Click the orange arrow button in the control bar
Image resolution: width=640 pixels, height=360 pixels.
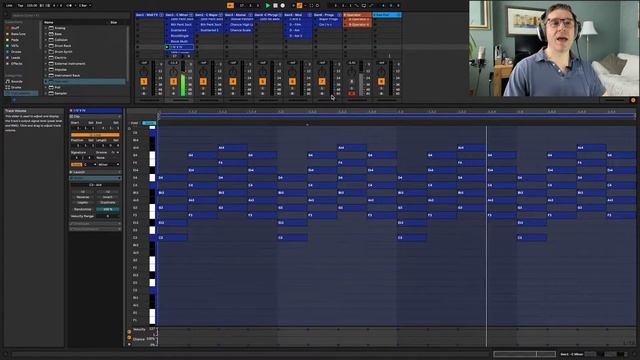(230, 5)
